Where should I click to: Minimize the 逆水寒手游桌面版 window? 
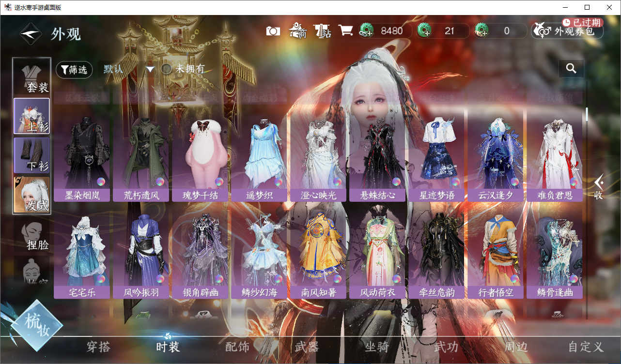(x=565, y=7)
